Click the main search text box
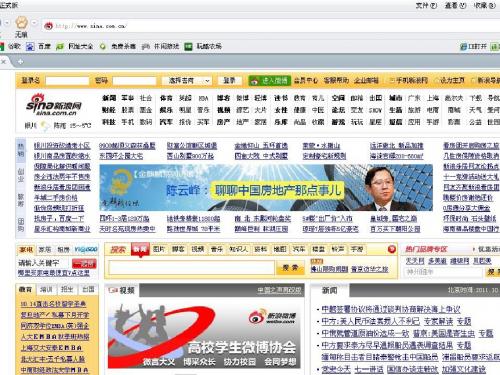This screenshot has height=375, width=500. click(x=191, y=268)
